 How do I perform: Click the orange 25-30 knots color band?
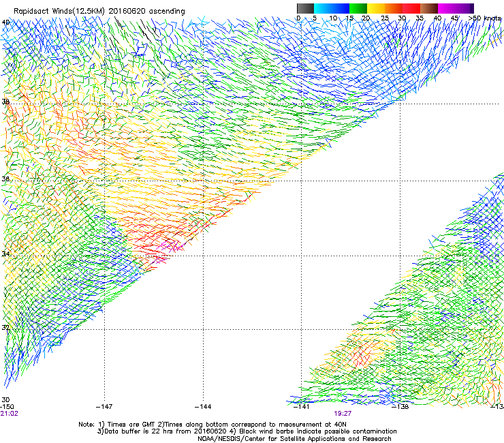point(394,8)
